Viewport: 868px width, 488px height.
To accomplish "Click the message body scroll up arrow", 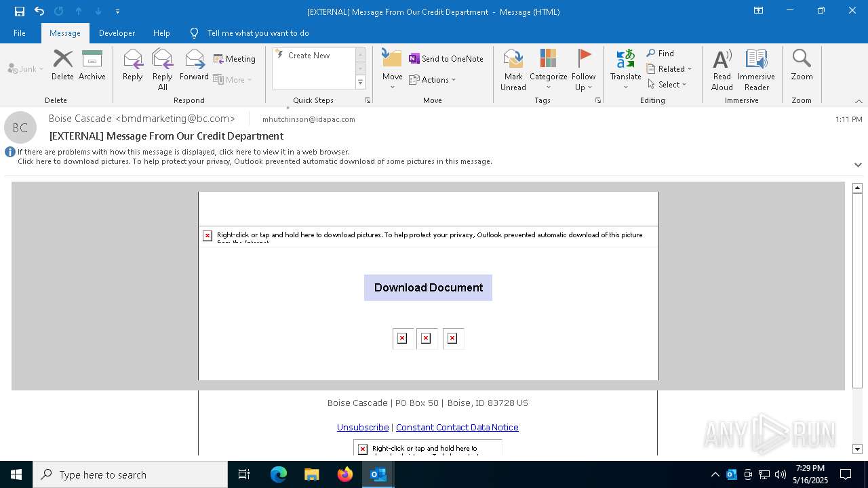I will [857, 188].
